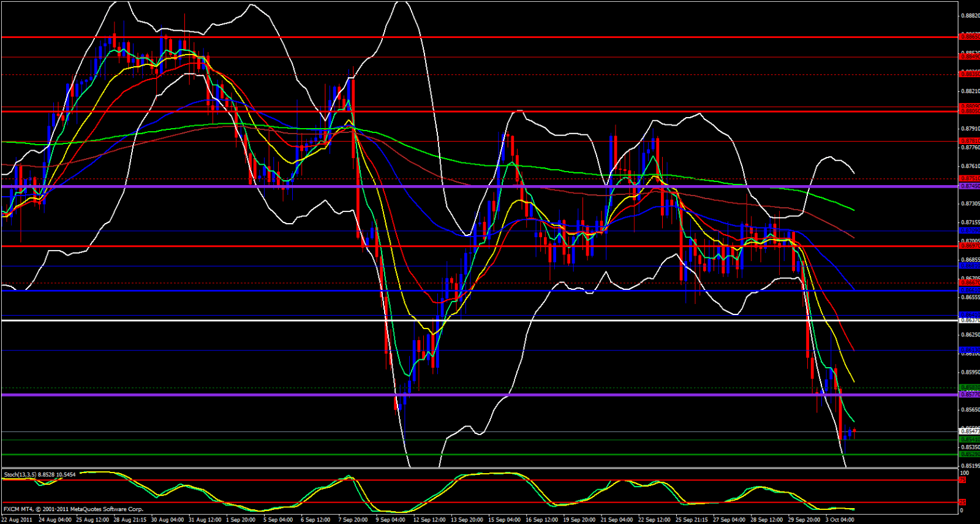
Task: Click the FXCM MT4 MetaQuotes copyright text
Action: click(x=73, y=509)
